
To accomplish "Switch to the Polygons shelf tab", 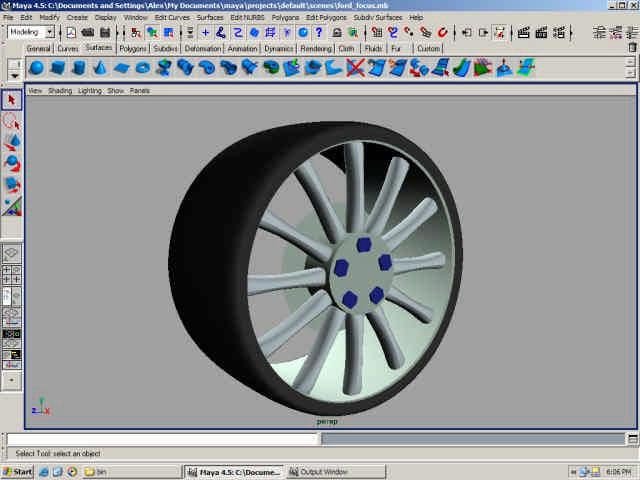I will pyautogui.click(x=132, y=48).
